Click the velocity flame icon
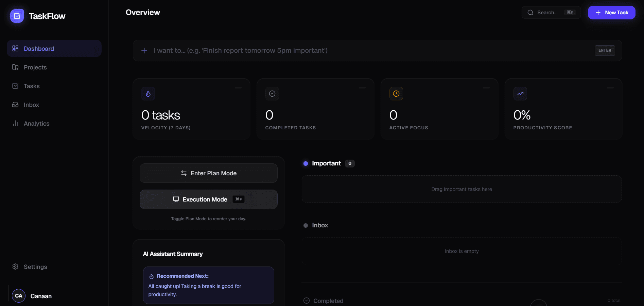Viewport: 644px width, 306px height. [x=148, y=94]
